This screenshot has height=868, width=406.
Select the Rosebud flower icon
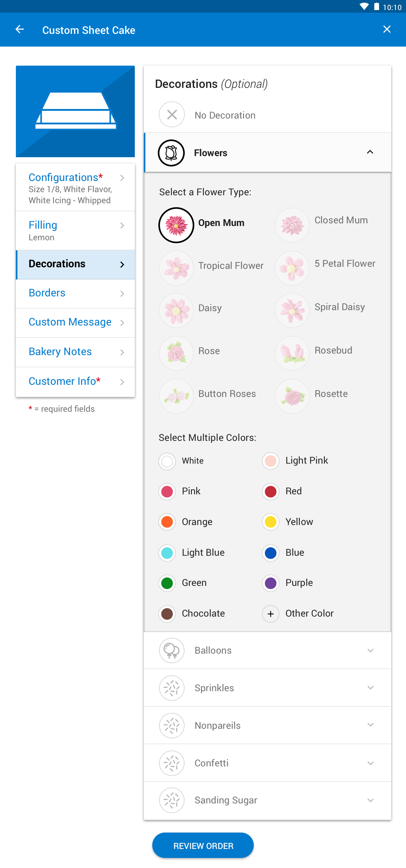pos(292,353)
